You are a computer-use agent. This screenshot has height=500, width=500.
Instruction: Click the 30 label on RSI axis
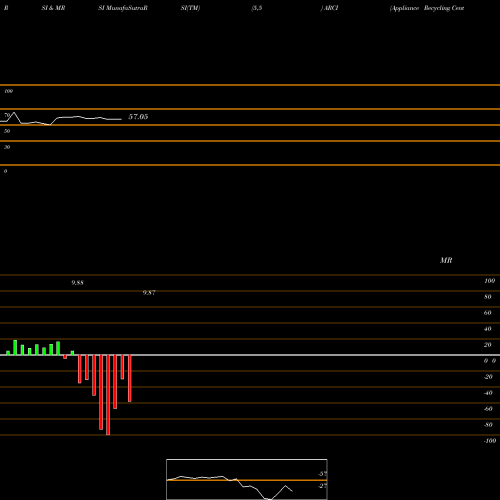[x=7, y=147]
